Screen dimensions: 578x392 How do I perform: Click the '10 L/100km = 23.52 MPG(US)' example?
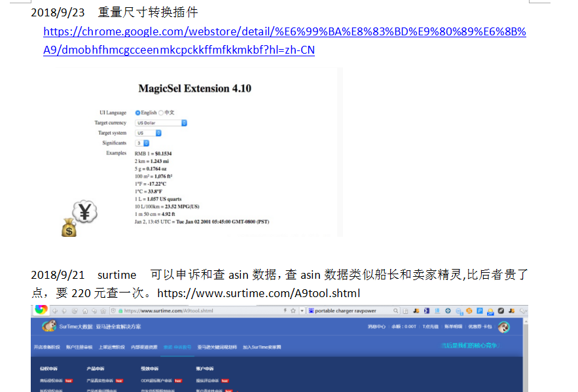tap(167, 206)
